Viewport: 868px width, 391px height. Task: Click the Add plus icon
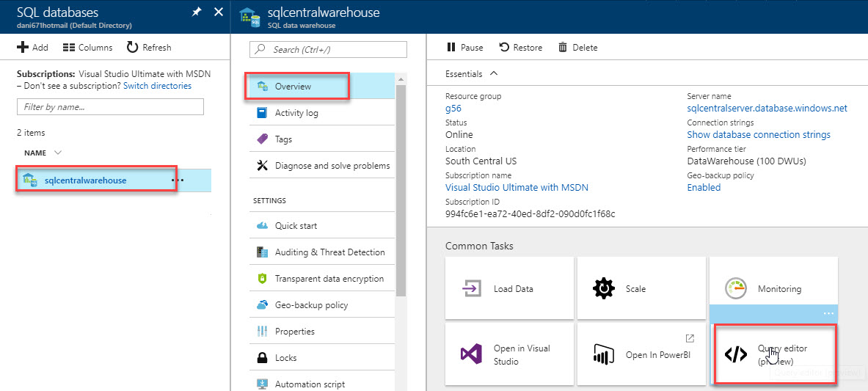(x=23, y=47)
